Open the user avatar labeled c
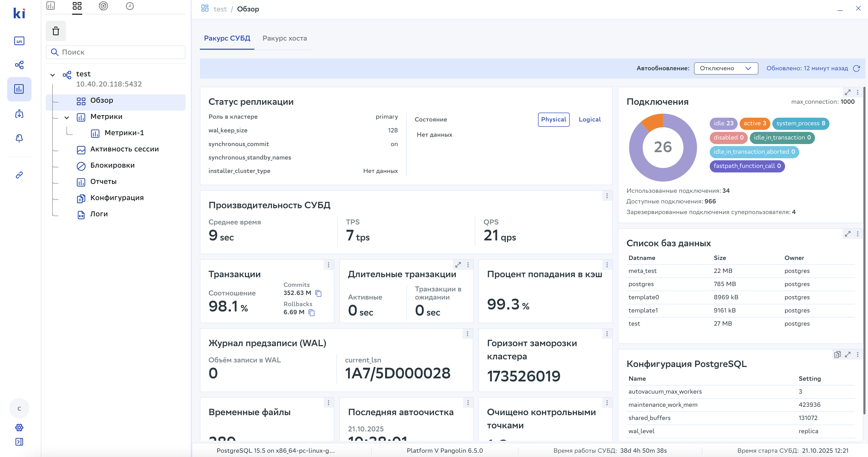This screenshot has width=868, height=457. click(19, 409)
